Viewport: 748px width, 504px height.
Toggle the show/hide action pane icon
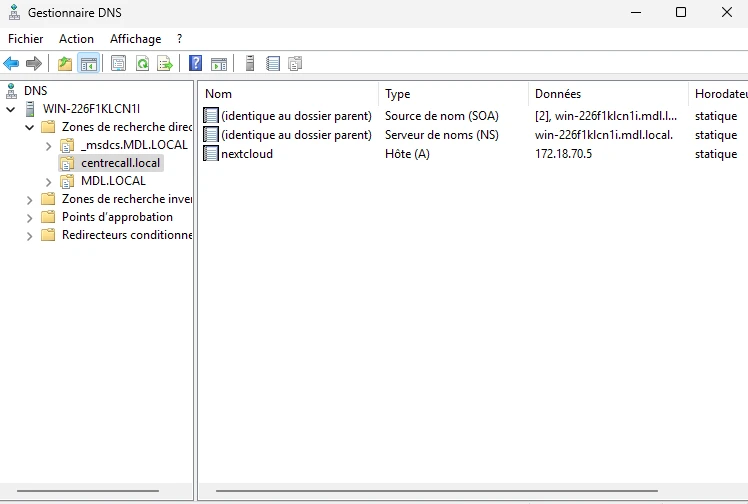tap(219, 63)
